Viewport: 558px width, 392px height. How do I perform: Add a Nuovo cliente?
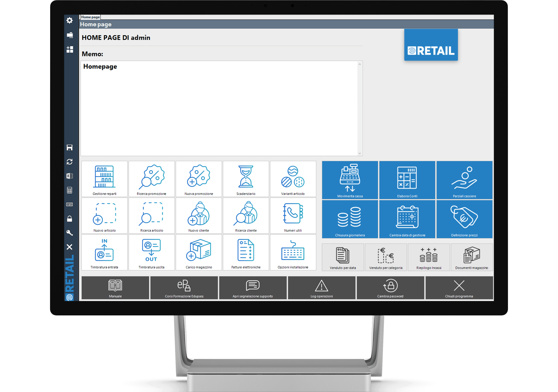(198, 216)
